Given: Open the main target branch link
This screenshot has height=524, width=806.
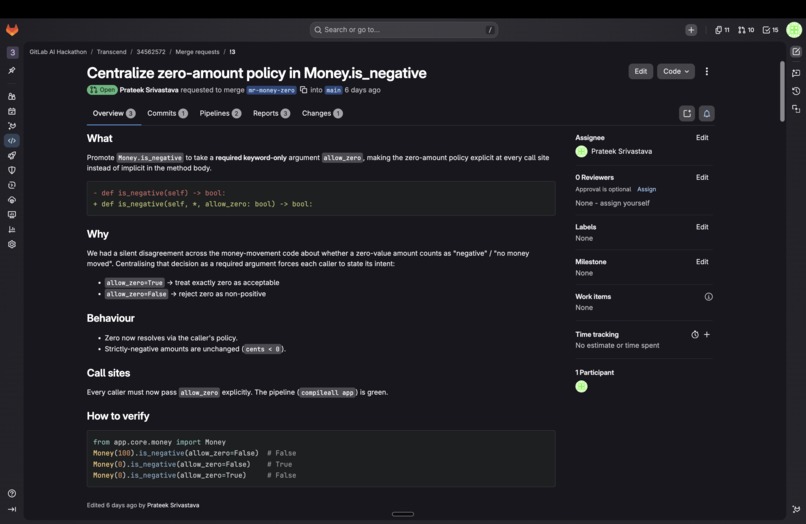Looking at the screenshot, I should pyautogui.click(x=333, y=90).
